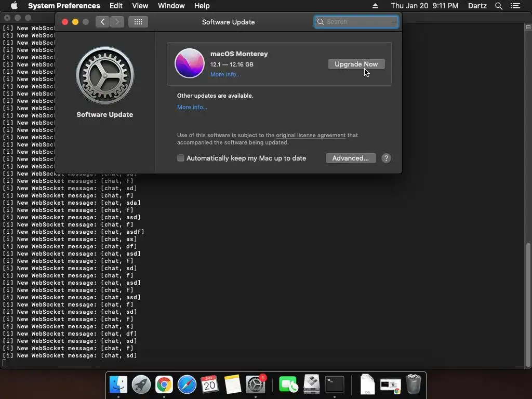This screenshot has width=532, height=399.
Task: Click the eject icon in menu bar
Action: click(x=375, y=6)
